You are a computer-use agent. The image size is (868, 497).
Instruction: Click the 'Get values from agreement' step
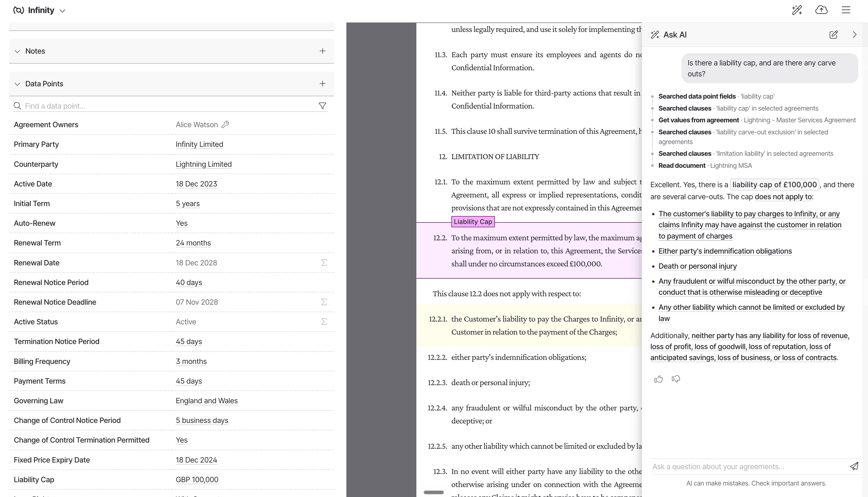pyautogui.click(x=757, y=120)
